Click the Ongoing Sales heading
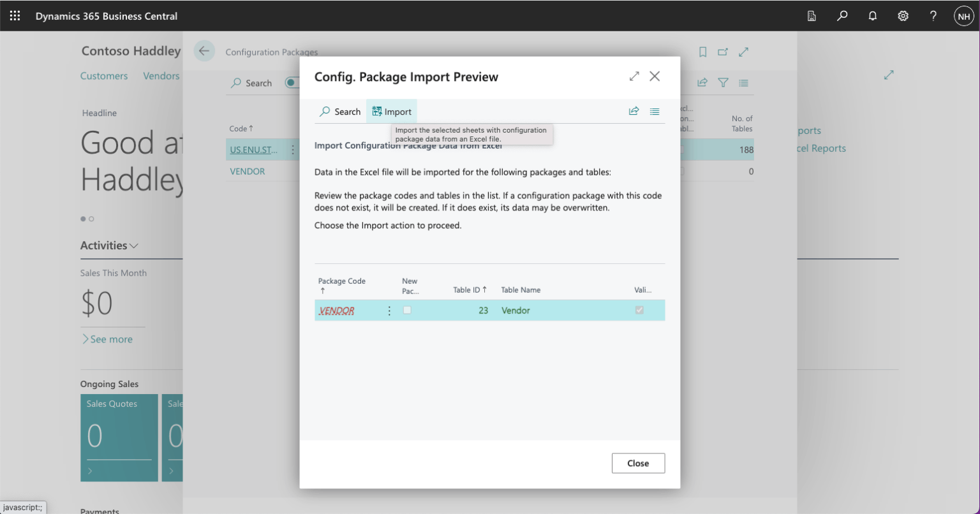 tap(109, 384)
